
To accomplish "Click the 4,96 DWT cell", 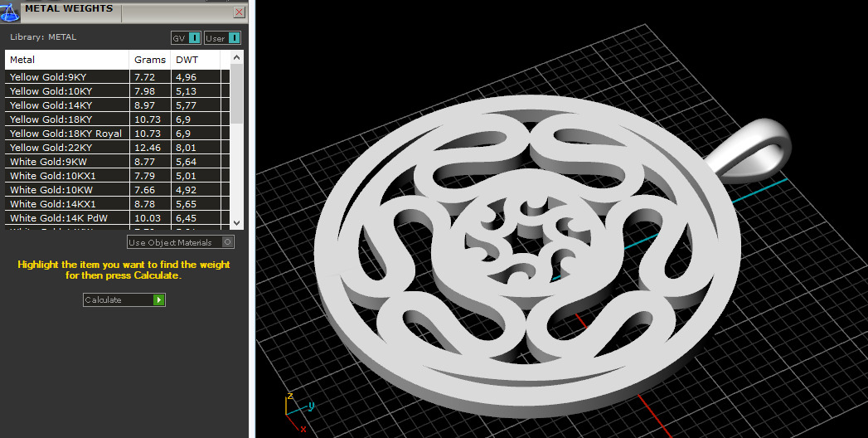I will tap(196, 77).
